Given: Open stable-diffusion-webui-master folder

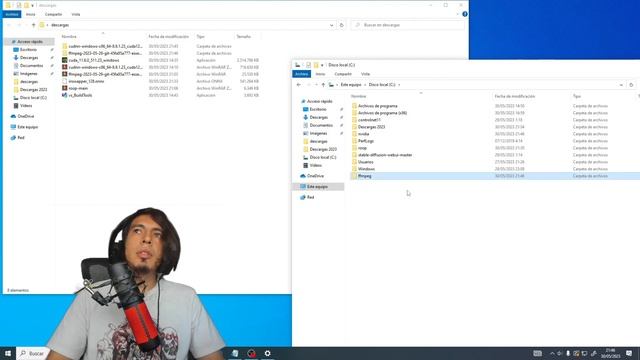Looking at the screenshot, I should 385,155.
